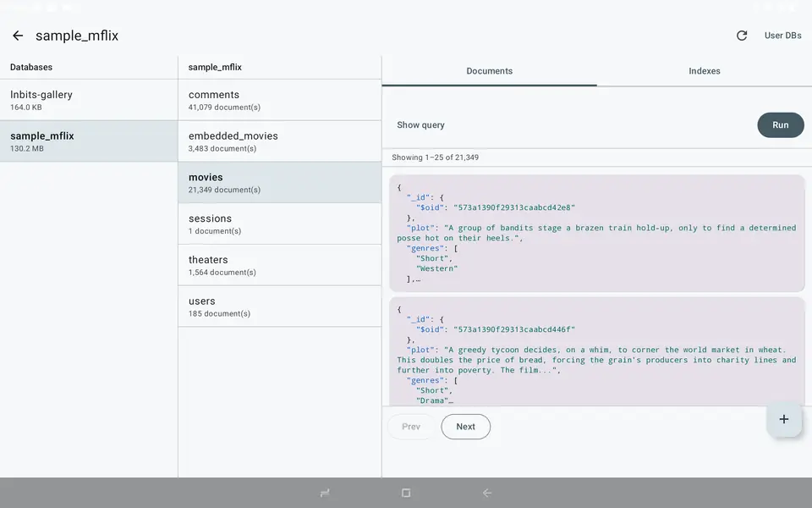Open document about greedy tycoon wheat
The width and height of the screenshot is (812, 508).
[597, 351]
